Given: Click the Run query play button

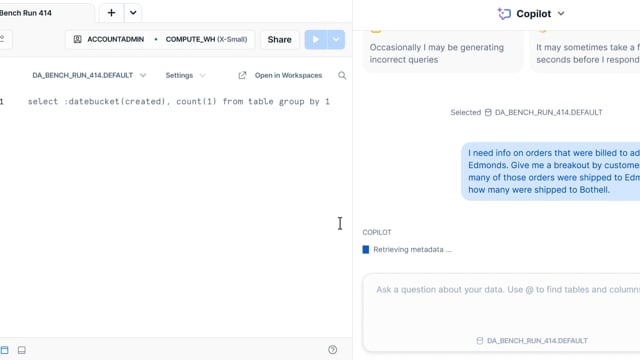Looking at the screenshot, I should point(316,40).
